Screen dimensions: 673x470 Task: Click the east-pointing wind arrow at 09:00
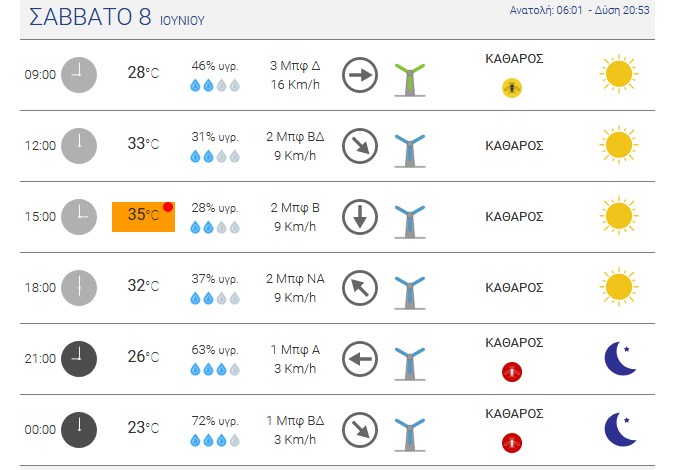(360, 75)
